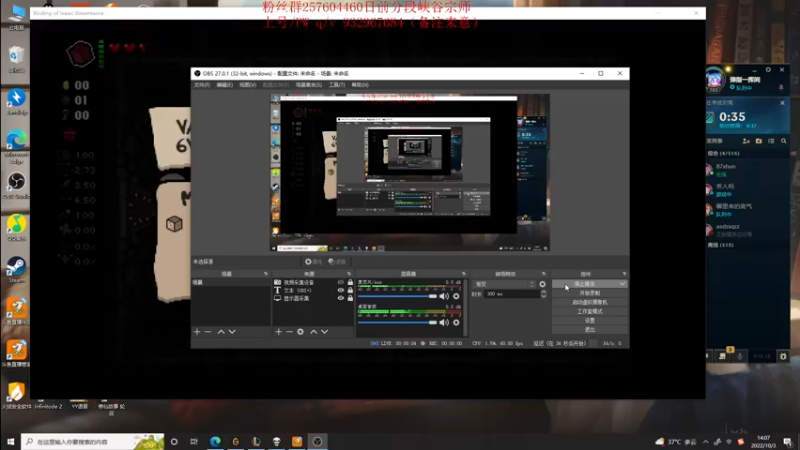Click the 工作室模式 studio mode button
The height and width of the screenshot is (450, 800).
click(590, 312)
